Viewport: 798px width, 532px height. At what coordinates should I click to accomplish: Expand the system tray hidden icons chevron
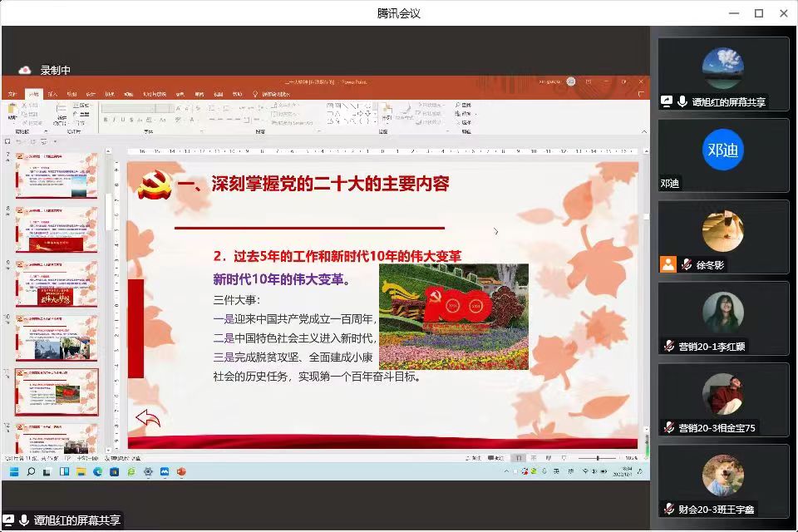click(x=505, y=471)
